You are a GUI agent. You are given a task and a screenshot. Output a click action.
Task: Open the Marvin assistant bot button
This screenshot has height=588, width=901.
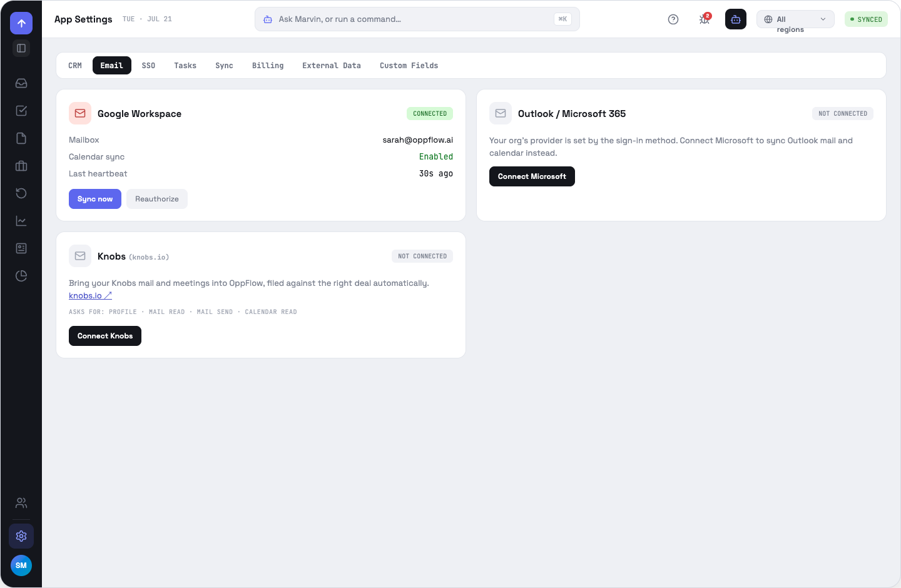point(736,19)
